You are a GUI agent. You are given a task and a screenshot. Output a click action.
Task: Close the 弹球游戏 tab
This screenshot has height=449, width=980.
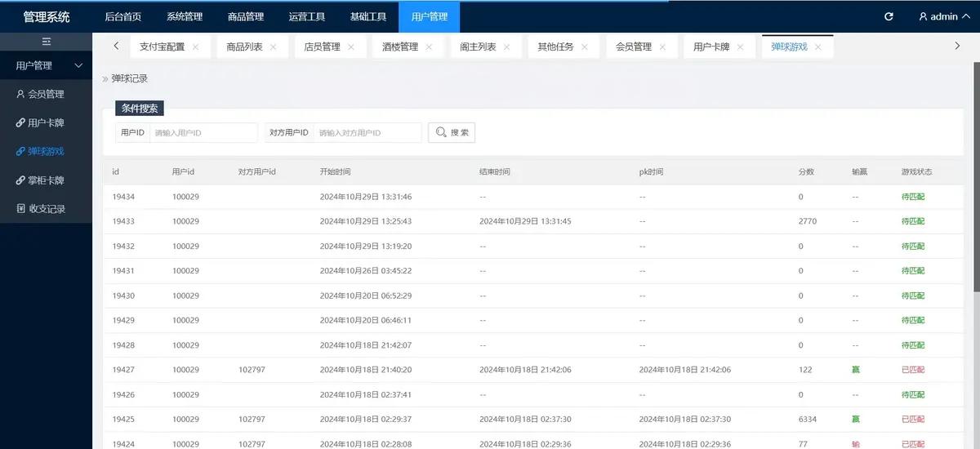(818, 47)
